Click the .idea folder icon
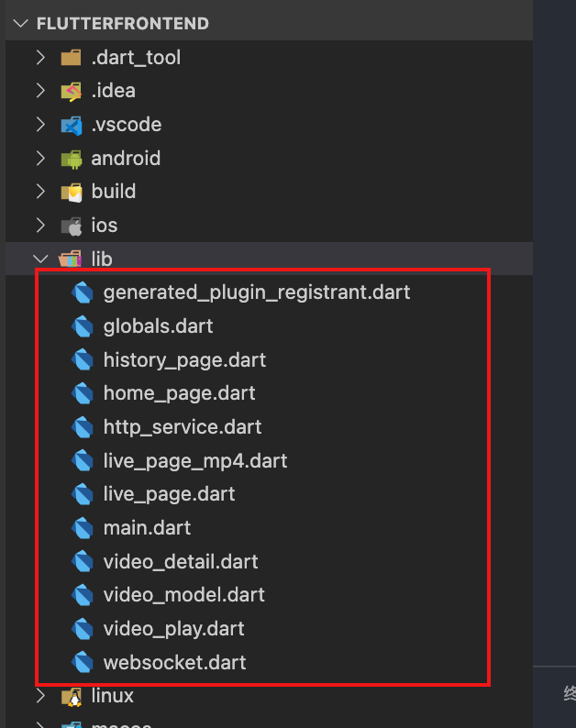The height and width of the screenshot is (728, 576). tap(71, 91)
